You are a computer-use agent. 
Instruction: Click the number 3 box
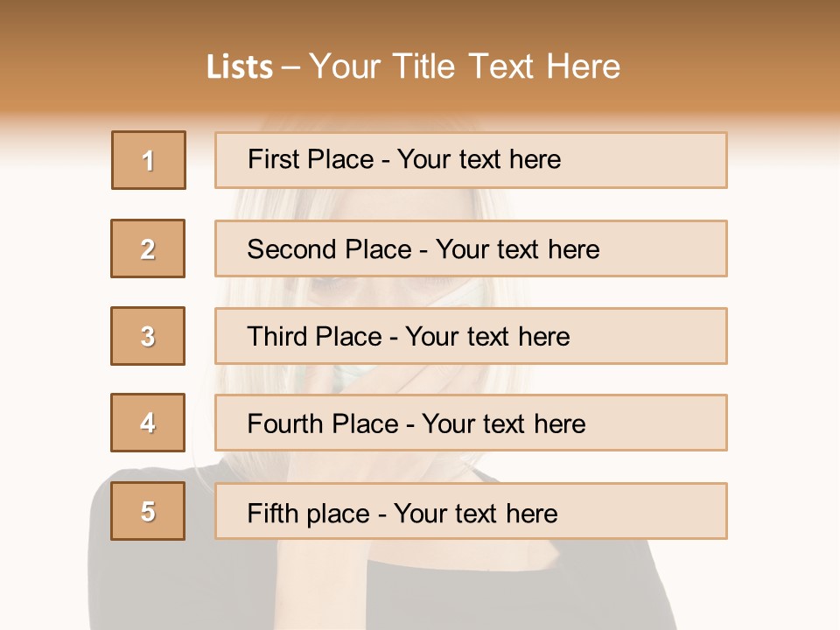point(148,336)
